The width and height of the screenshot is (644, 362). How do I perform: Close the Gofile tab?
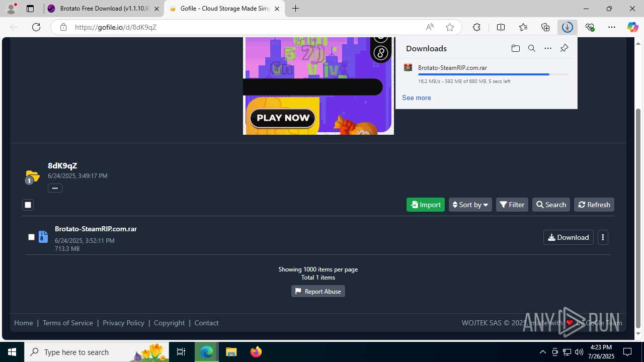tap(277, 9)
